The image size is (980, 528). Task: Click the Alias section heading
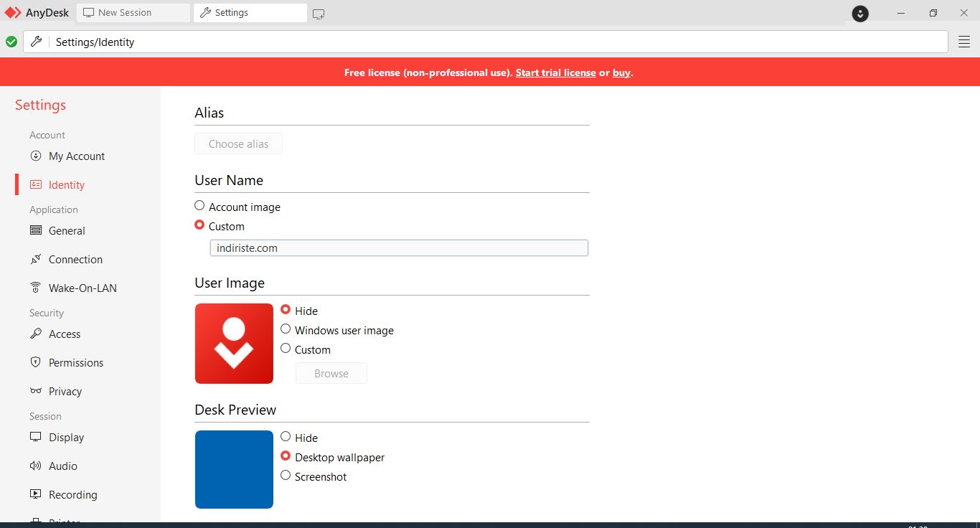click(209, 113)
